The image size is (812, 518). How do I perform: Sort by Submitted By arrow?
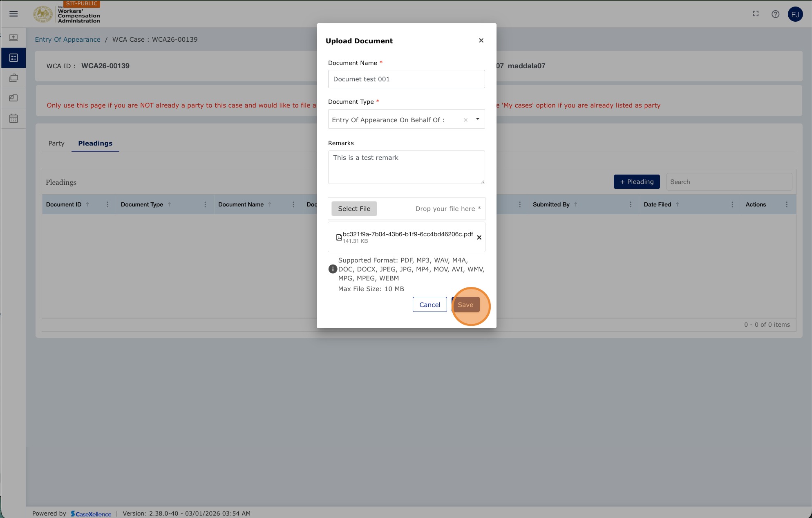576,204
